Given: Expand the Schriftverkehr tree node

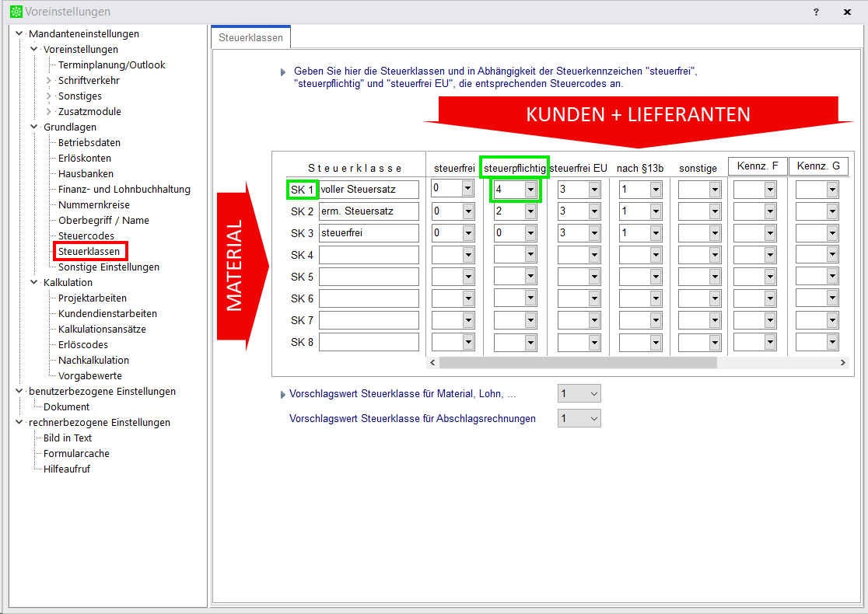Looking at the screenshot, I should pyautogui.click(x=49, y=81).
